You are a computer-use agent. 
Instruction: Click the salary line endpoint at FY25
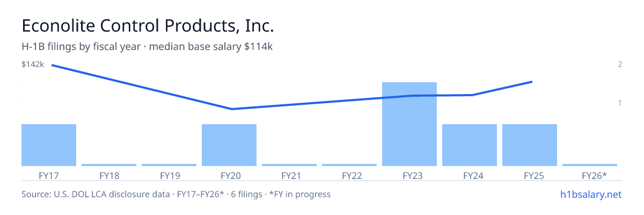pos(531,82)
